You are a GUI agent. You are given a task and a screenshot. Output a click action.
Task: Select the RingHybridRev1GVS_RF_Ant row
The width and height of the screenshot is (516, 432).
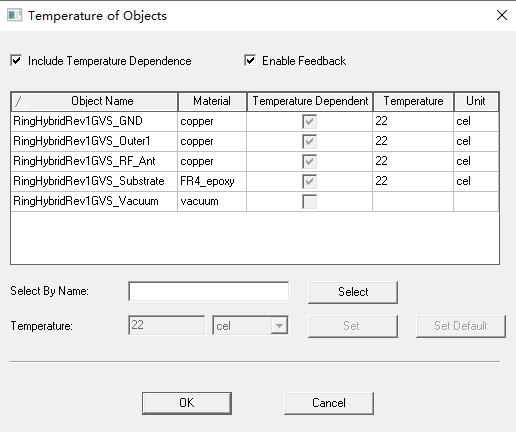click(255, 161)
